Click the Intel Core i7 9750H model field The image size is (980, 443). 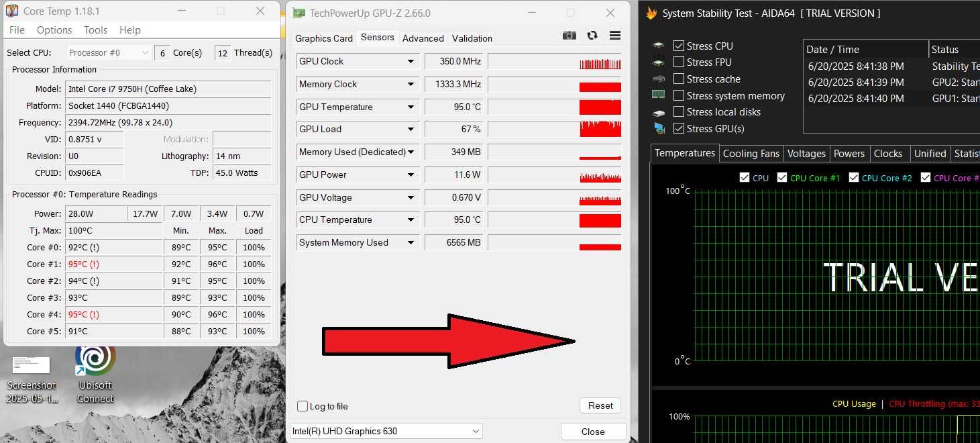tap(168, 89)
